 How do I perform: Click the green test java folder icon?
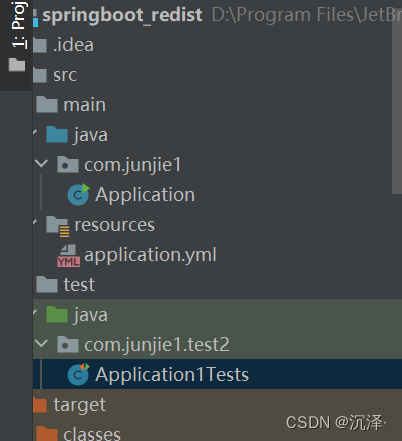[57, 315]
